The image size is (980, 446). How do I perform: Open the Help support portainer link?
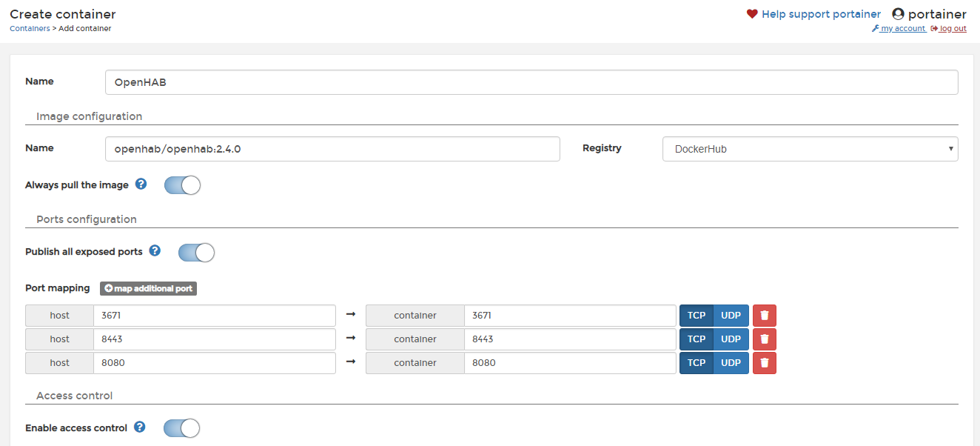click(x=821, y=14)
